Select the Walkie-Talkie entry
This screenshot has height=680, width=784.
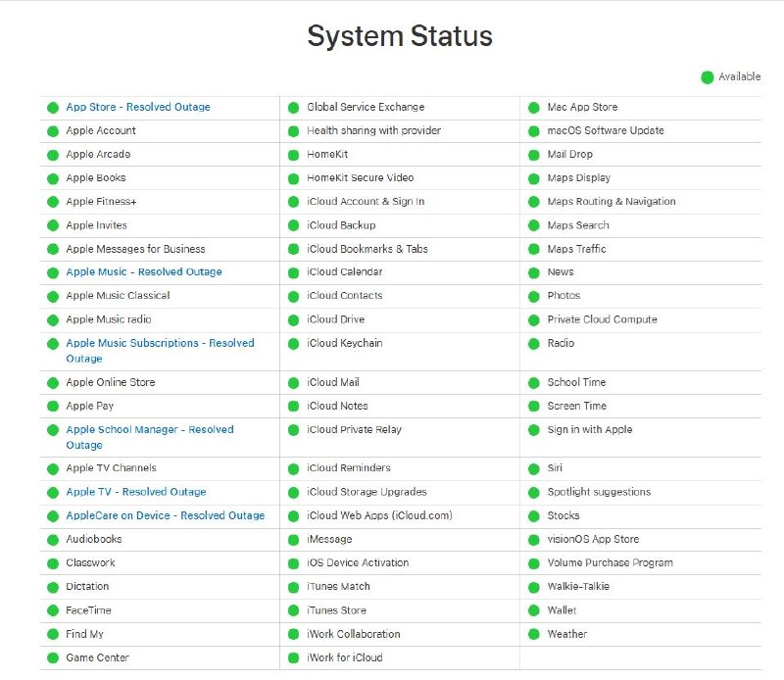pyautogui.click(x=578, y=587)
